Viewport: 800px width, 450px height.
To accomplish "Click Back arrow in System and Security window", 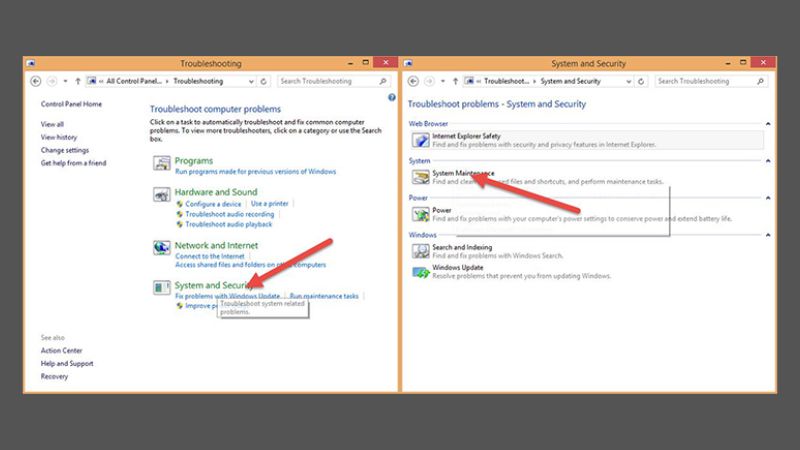I will point(413,81).
